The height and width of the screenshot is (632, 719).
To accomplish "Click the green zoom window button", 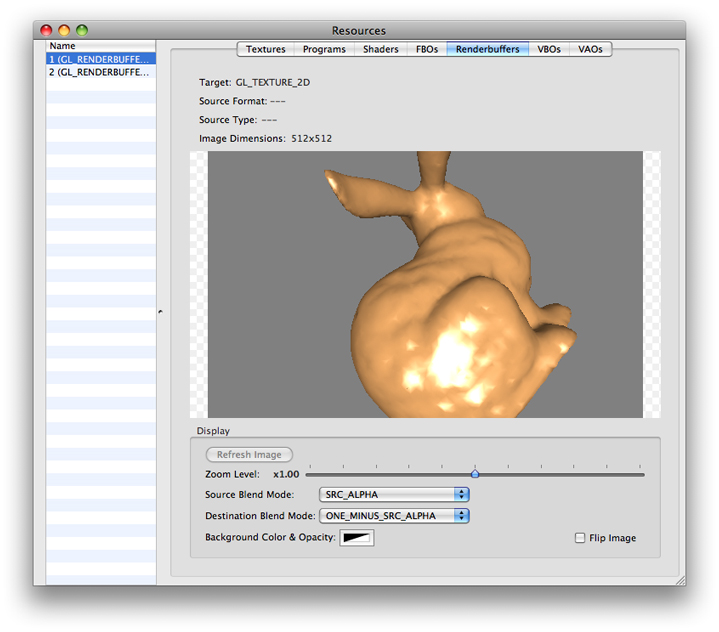I will point(82,31).
